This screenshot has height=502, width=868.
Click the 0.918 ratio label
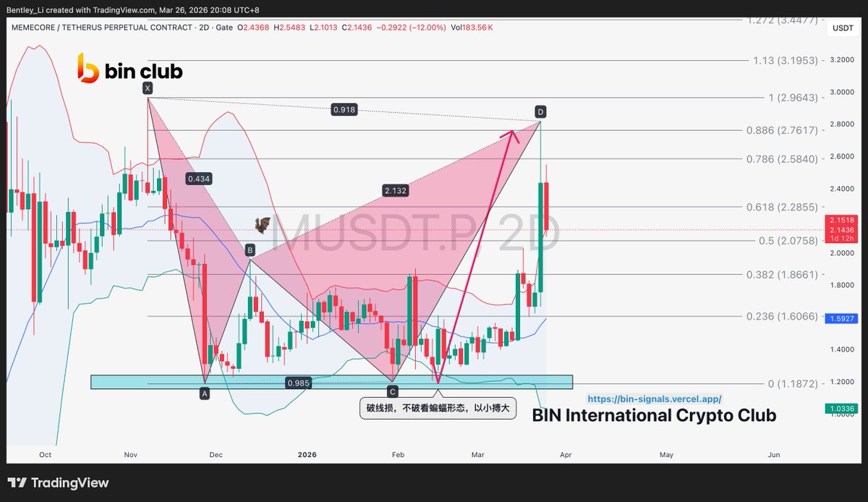[343, 109]
